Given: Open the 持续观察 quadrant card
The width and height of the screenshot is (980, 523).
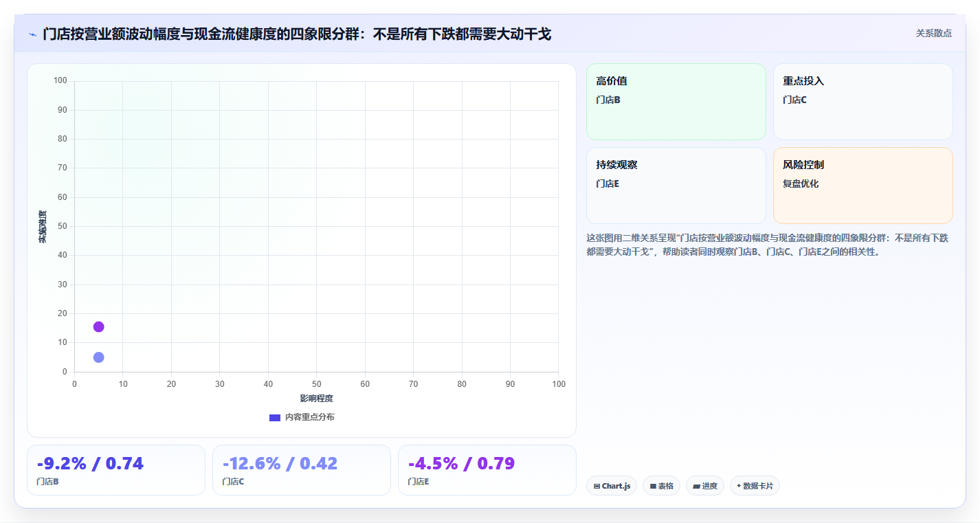Looking at the screenshot, I should point(676,186).
